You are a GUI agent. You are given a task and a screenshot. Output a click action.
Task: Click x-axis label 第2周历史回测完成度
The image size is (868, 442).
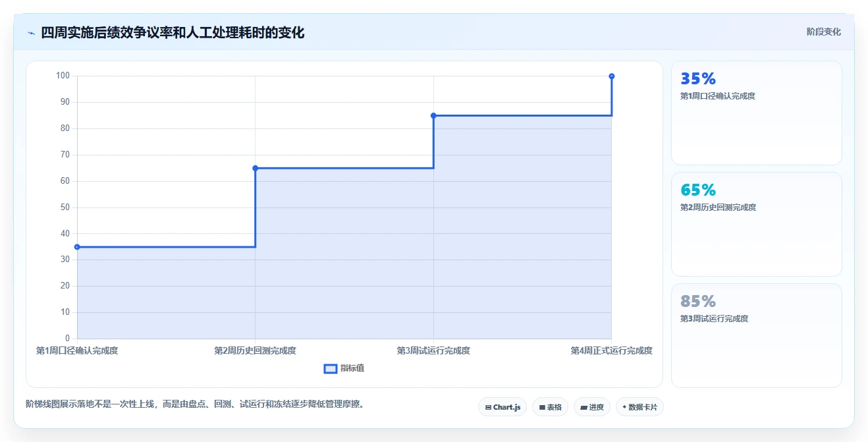point(255,350)
